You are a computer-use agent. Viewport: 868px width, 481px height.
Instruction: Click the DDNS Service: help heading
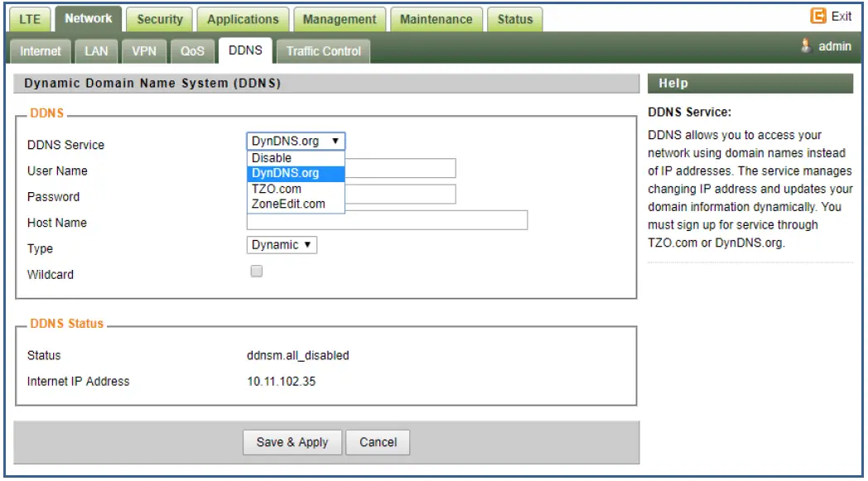click(x=689, y=113)
